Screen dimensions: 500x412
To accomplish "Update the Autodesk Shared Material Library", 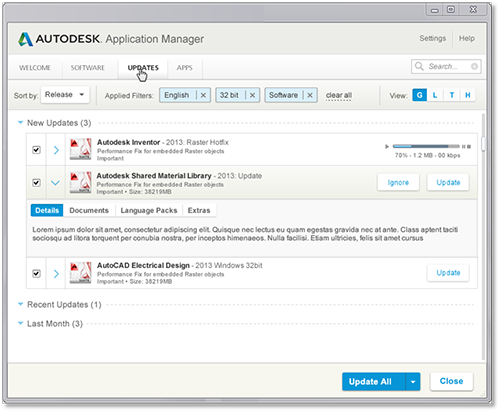I will coord(448,182).
